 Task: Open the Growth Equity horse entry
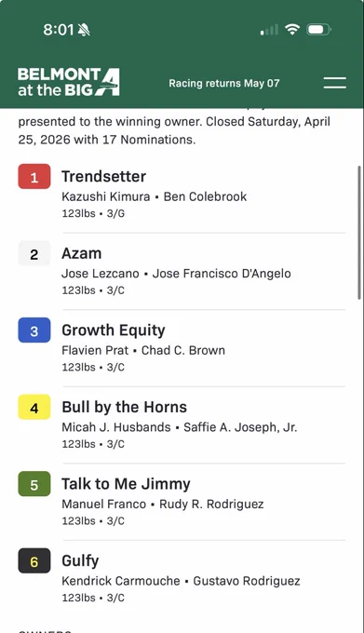(x=182, y=348)
